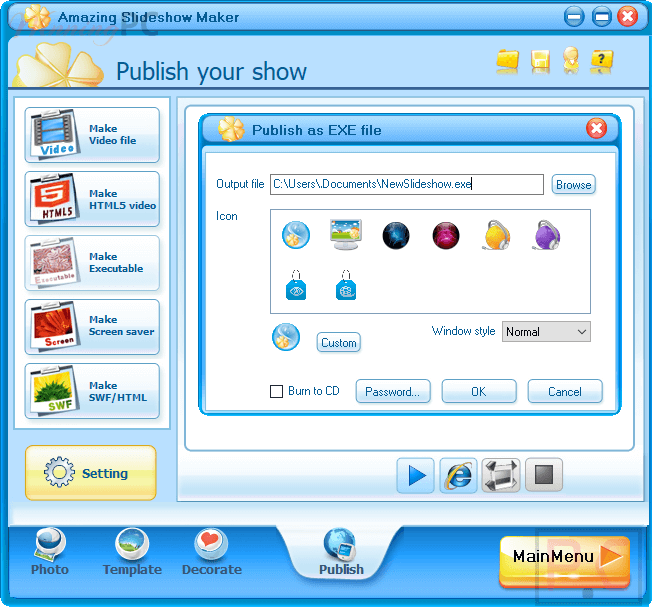Switch to the Photo tab
Image resolution: width=652 pixels, height=608 pixels.
click(x=50, y=551)
